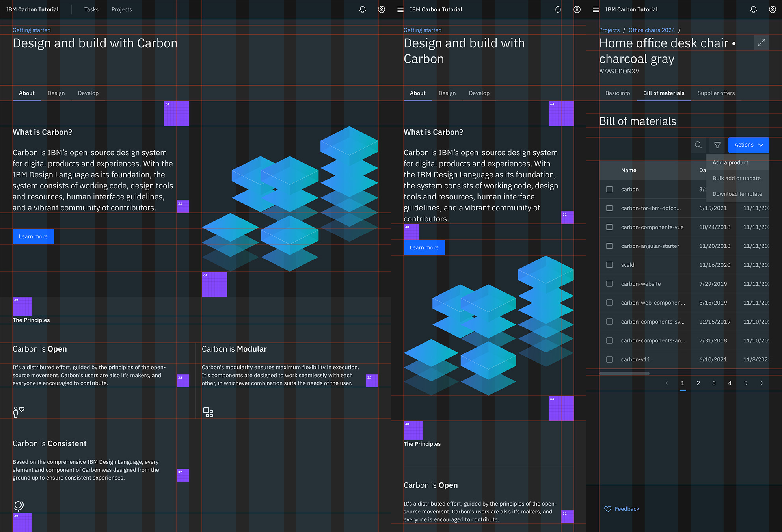The image size is (782, 532).
Task: Select the carbon-web-componen... row checkbox
Action: tap(609, 303)
